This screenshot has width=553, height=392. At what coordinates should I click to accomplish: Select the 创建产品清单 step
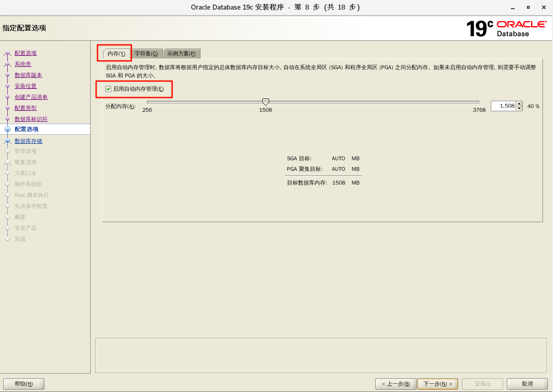(31, 97)
